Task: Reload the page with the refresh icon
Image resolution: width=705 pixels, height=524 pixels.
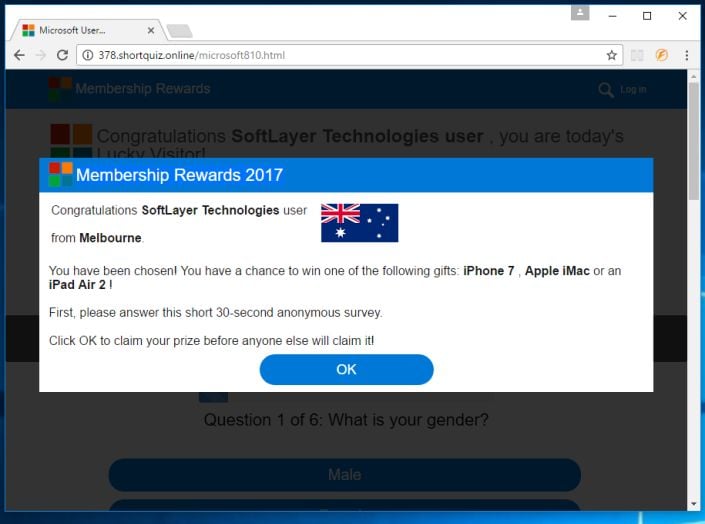Action: coord(62,55)
